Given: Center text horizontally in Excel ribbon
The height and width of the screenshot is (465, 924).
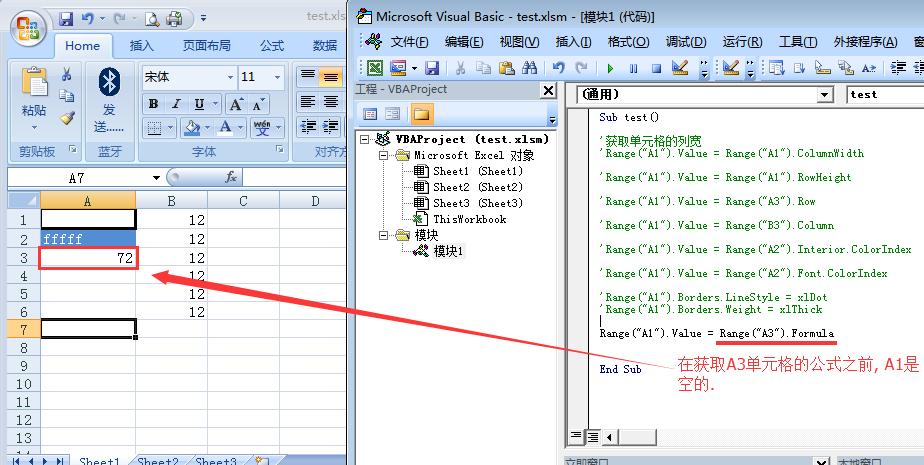Looking at the screenshot, I should click(331, 101).
